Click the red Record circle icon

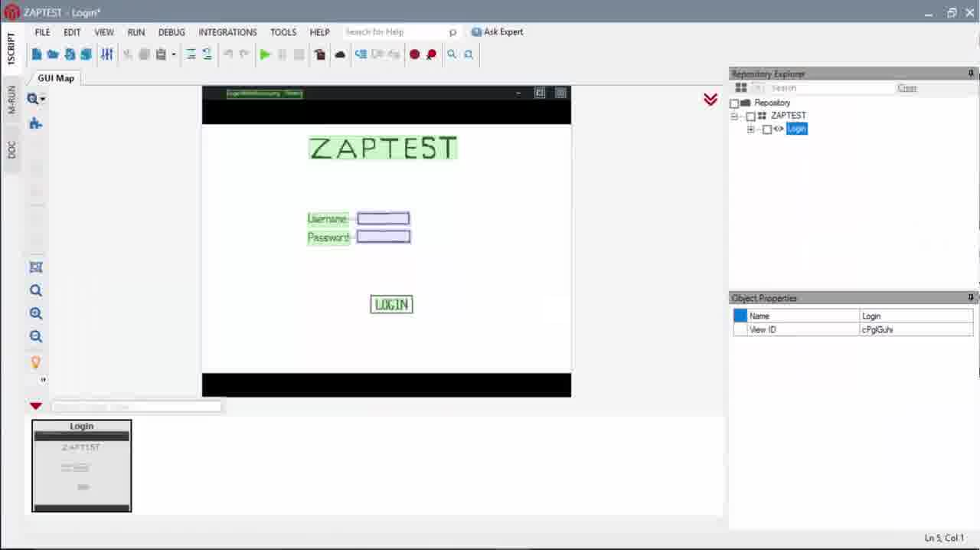point(414,54)
